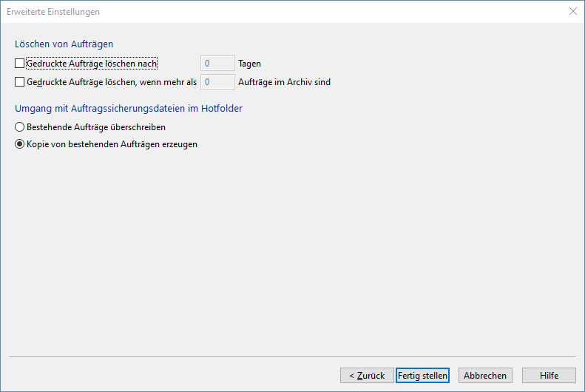
Task: Click the text 'Bestehende Aufträge überschreiben'
Action: point(96,127)
